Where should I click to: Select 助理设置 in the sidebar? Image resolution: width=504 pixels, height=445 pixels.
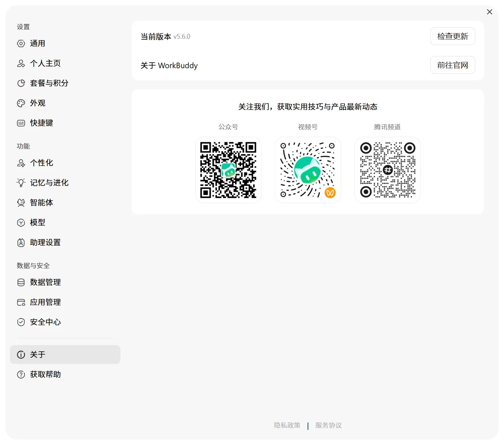point(65,243)
